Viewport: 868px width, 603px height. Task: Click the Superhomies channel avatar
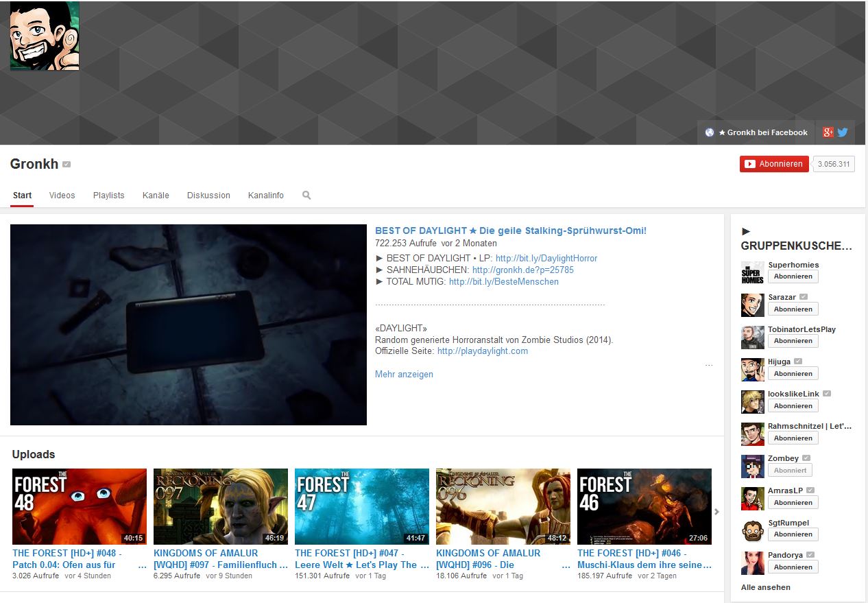[752, 272]
